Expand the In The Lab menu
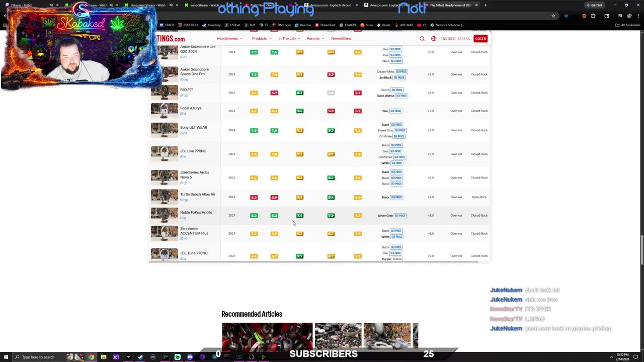The width and height of the screenshot is (644, 362). [289, 38]
